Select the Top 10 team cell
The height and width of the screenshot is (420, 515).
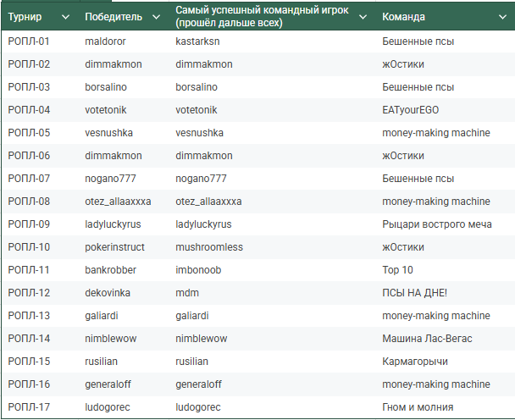click(x=398, y=270)
